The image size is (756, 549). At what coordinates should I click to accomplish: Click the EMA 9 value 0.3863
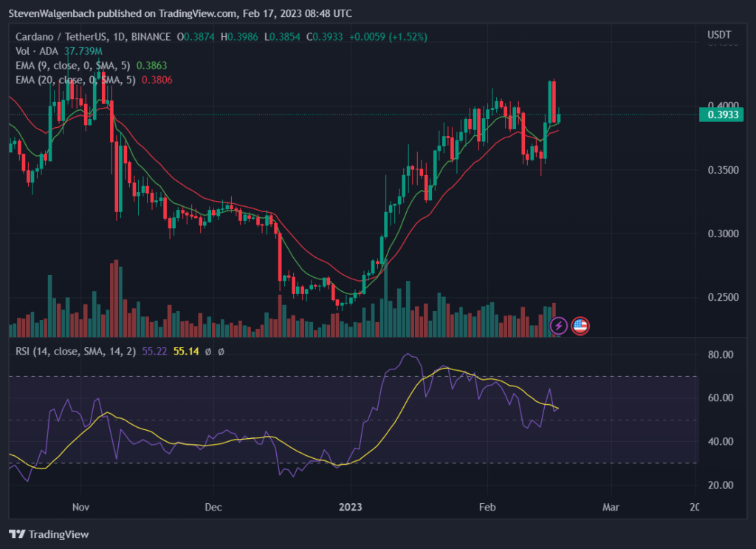click(151, 66)
